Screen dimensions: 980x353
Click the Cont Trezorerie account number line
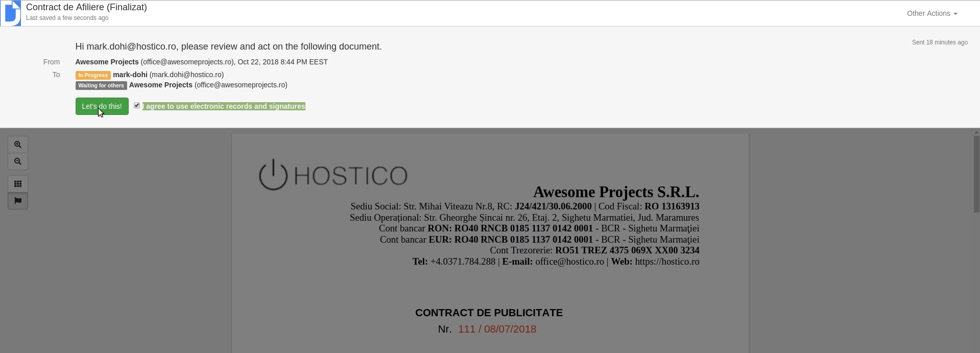594,250
